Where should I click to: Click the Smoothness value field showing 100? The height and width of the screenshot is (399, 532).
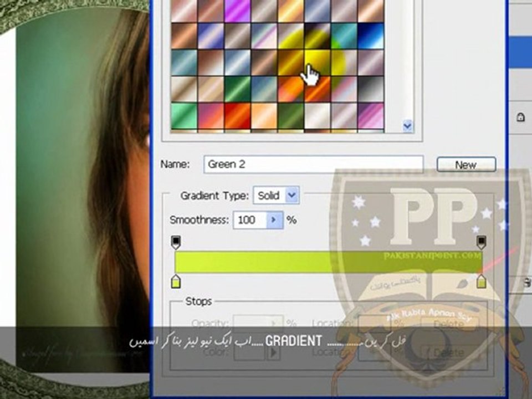[x=250, y=220]
